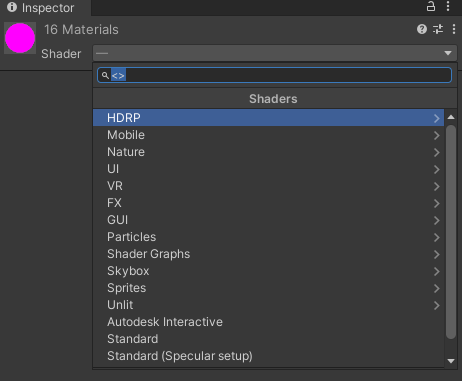Image resolution: width=462 pixels, height=381 pixels.
Task: Open the HDRP shader category
Action: 268,118
